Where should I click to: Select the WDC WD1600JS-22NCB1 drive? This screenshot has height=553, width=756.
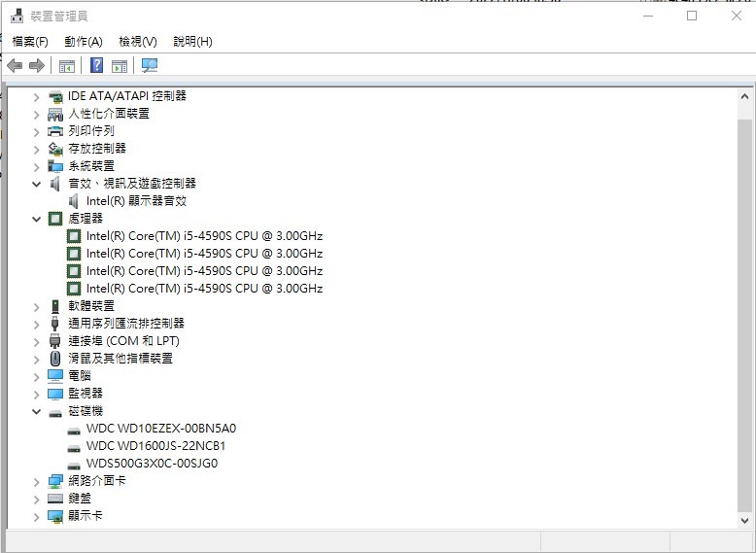(x=155, y=446)
